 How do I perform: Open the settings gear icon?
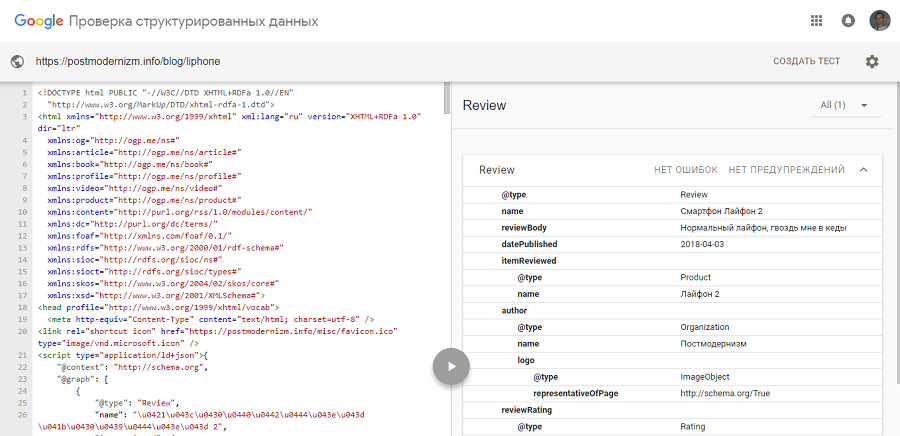coord(872,61)
